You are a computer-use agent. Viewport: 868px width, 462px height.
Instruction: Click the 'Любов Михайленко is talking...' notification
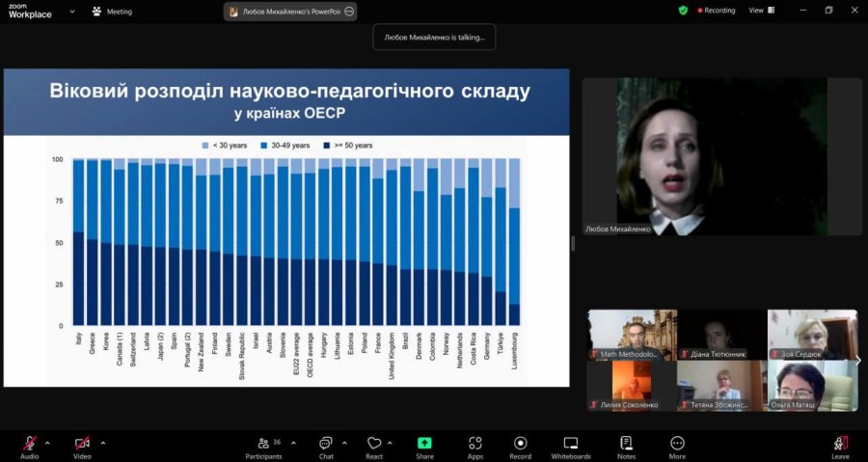434,38
